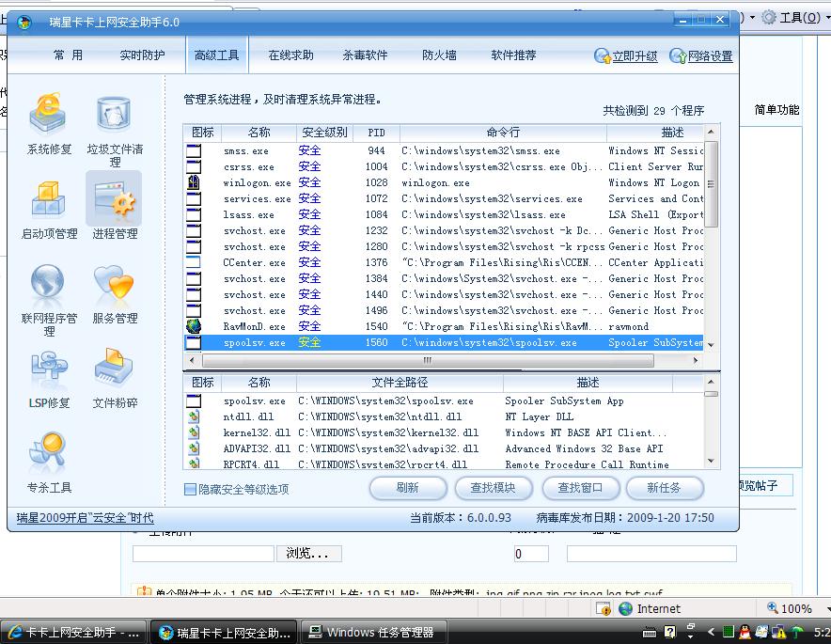Screen dimensions: 831x644
Task: Click module list scroll down arrow
Action: click(712, 461)
